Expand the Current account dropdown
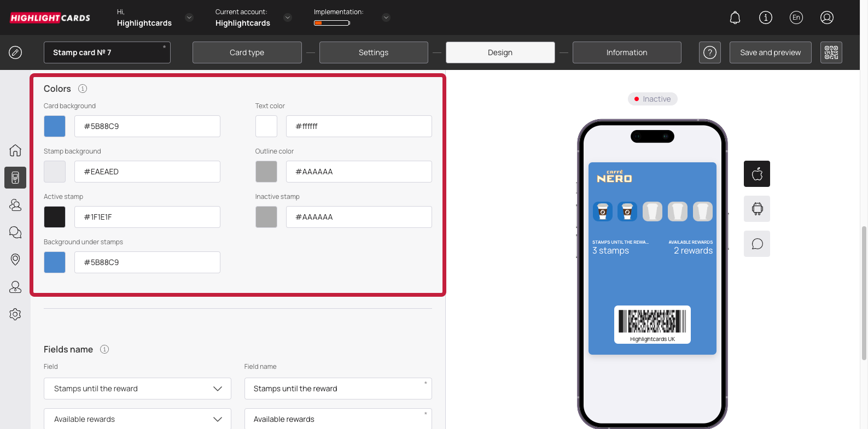 pyautogui.click(x=288, y=17)
